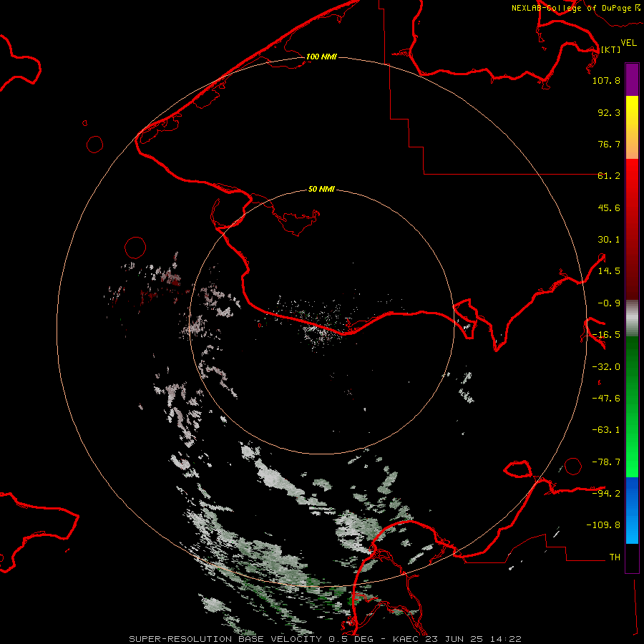Image resolution: width=644 pixels, height=644 pixels.
Task: Click the blue segment of the color bar
Action: (x=632, y=509)
